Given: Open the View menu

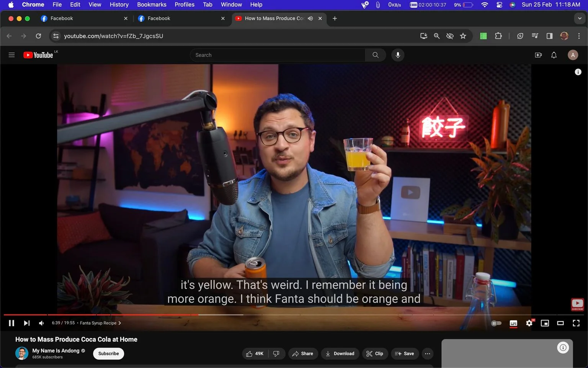Looking at the screenshot, I should point(95,5).
